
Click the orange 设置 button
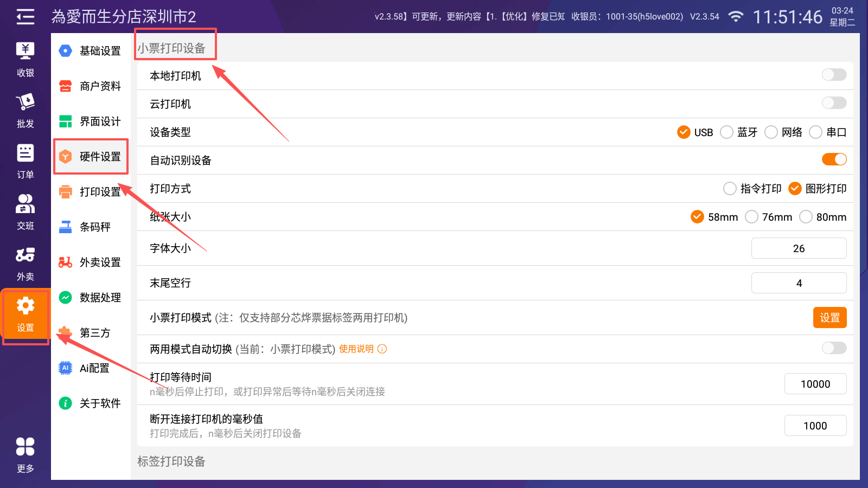pos(829,318)
